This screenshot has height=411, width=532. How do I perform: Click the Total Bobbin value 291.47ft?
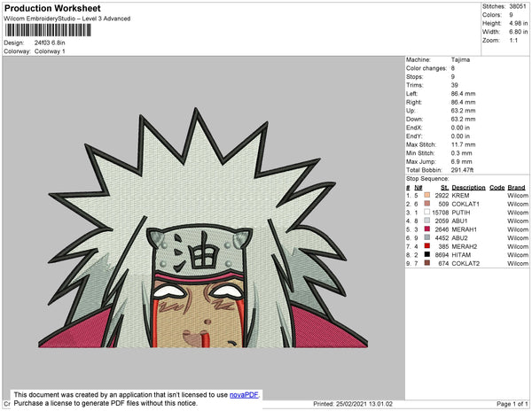(x=462, y=170)
